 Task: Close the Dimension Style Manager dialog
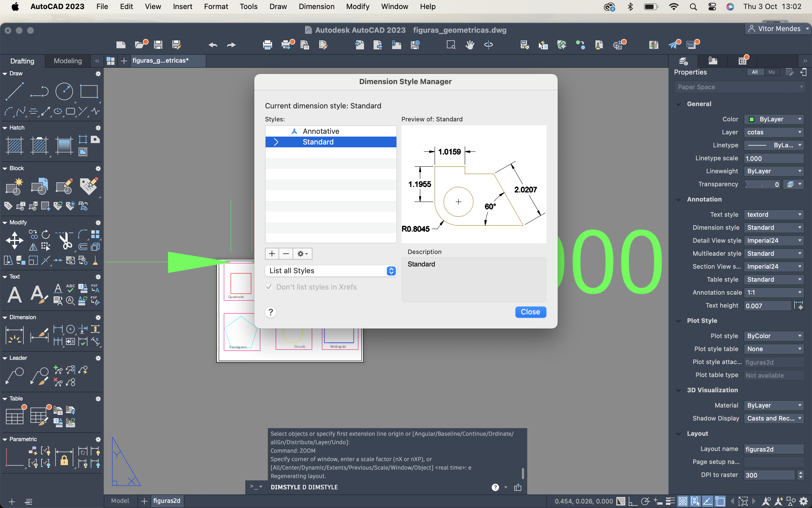tap(531, 312)
